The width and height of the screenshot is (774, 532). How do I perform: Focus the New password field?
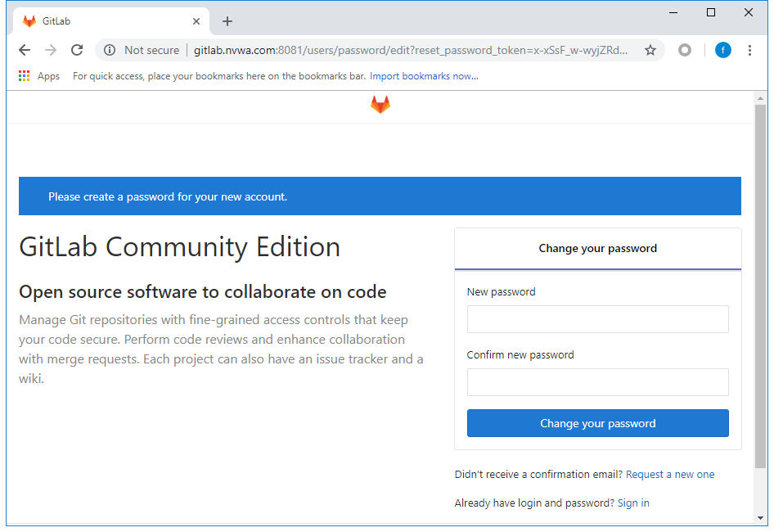click(598, 319)
